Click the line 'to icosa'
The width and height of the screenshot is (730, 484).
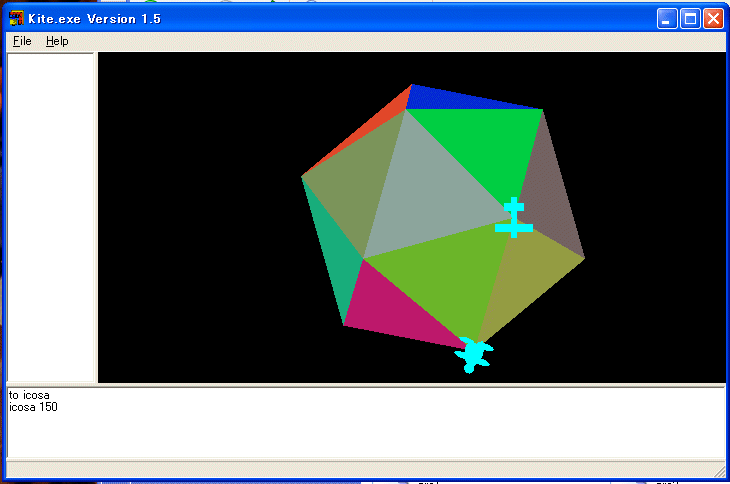click(29, 395)
